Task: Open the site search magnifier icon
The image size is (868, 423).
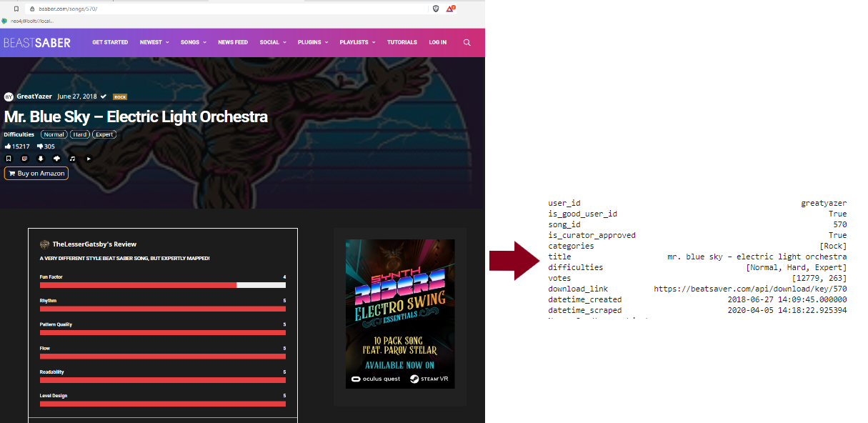Action: tap(467, 43)
